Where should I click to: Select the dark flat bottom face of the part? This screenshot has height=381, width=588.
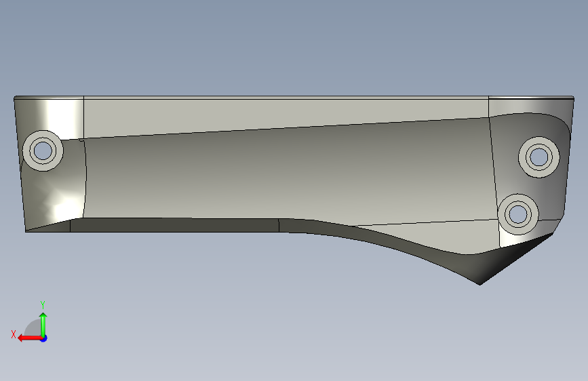click(x=174, y=225)
